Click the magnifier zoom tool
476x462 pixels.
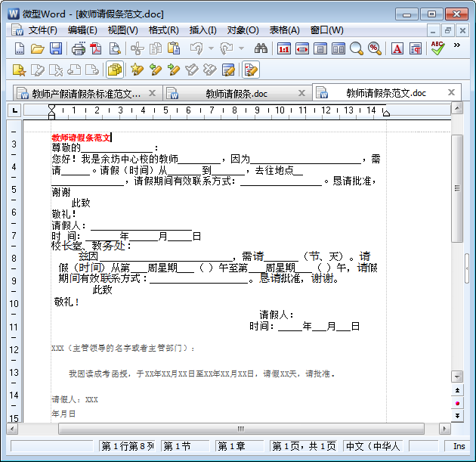(x=357, y=48)
